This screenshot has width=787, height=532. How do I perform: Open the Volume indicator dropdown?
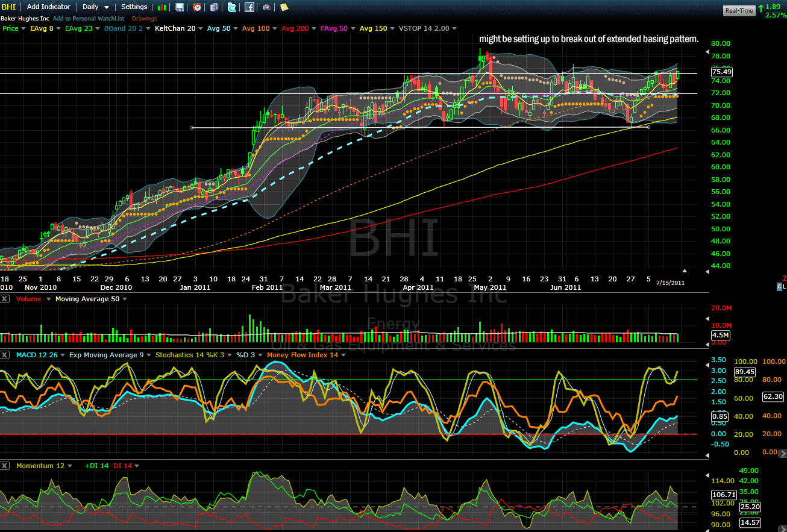point(48,299)
